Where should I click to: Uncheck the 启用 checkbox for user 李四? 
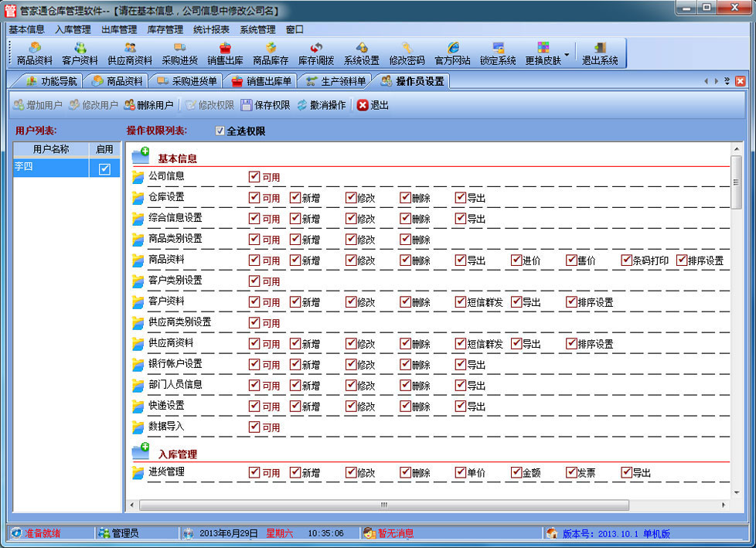click(105, 169)
